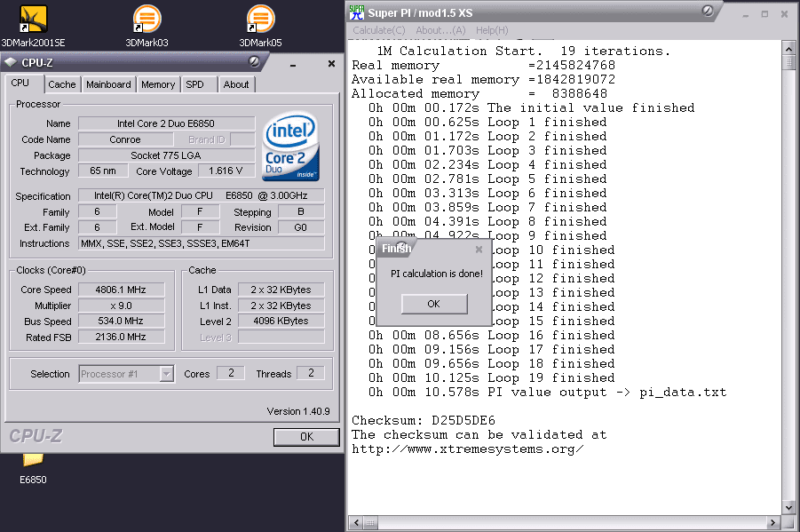Click the Stepping value 'B'
This screenshot has height=532, width=800.
[x=301, y=211]
